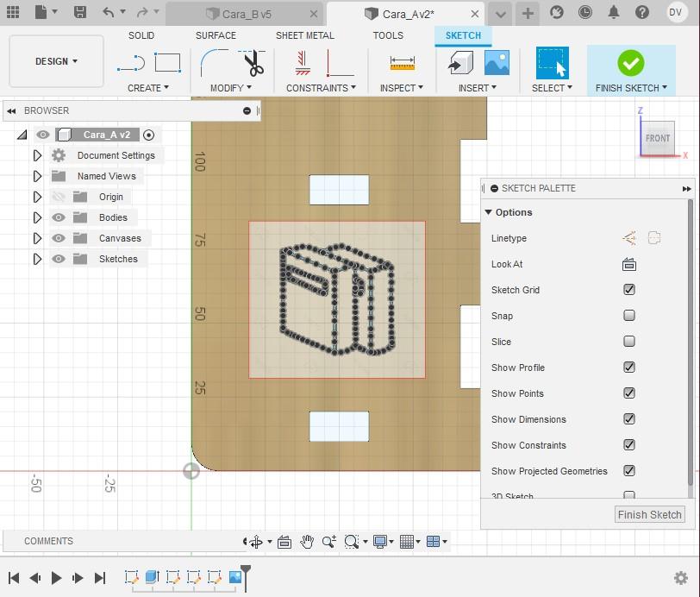
Task: Switch to the TOOLS tab
Action: (x=388, y=35)
